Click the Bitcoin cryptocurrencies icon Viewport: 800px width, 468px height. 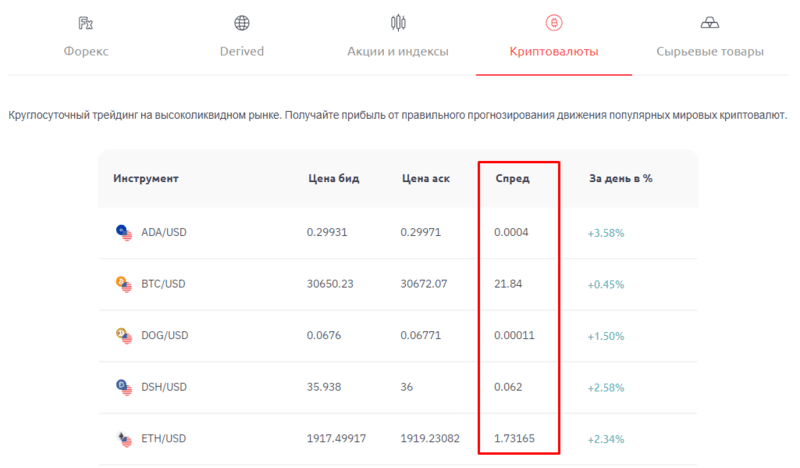point(554,23)
